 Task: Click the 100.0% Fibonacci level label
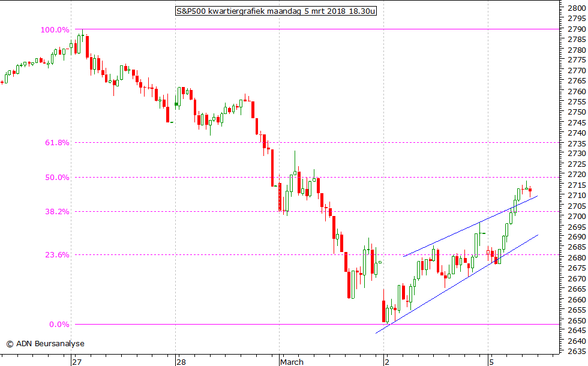click(55, 30)
